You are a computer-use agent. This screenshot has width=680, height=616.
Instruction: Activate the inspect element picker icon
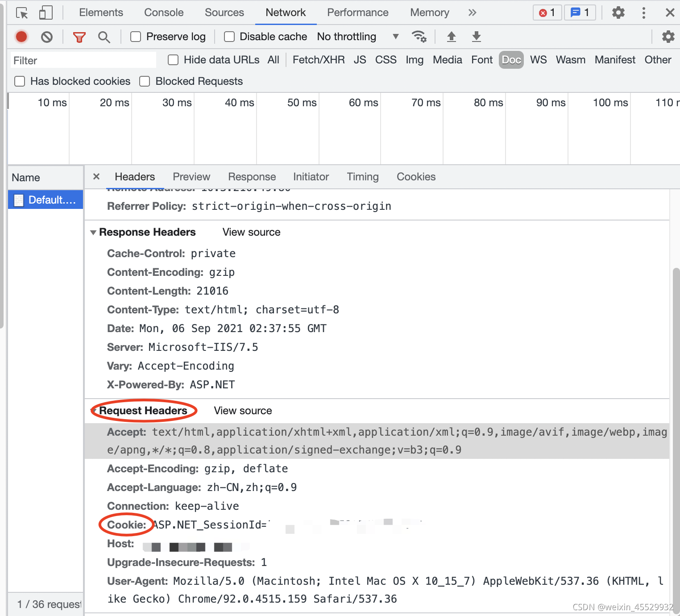[22, 13]
